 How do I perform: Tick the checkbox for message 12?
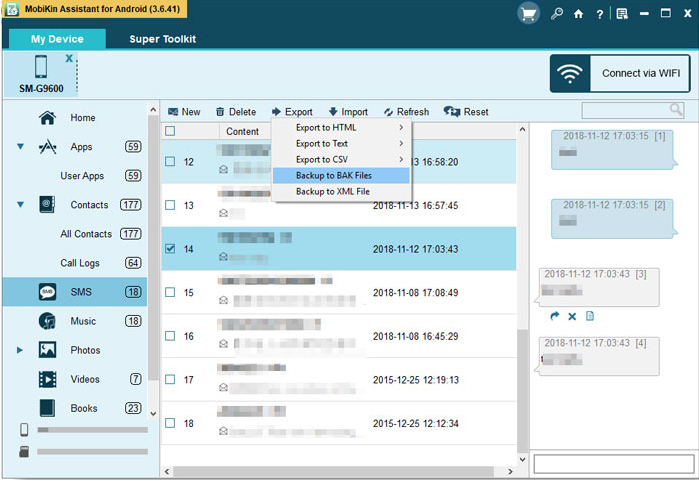coord(170,161)
